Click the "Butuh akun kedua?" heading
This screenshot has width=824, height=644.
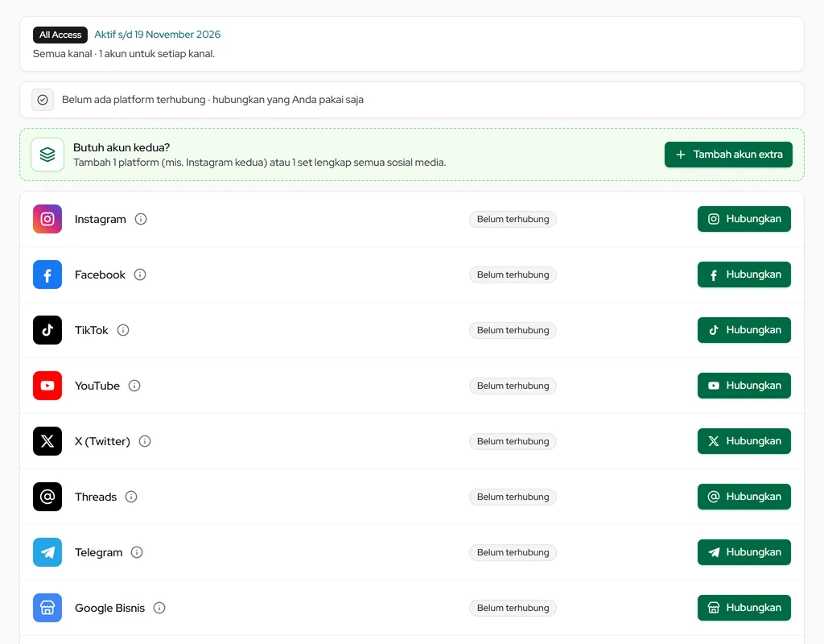point(122,148)
